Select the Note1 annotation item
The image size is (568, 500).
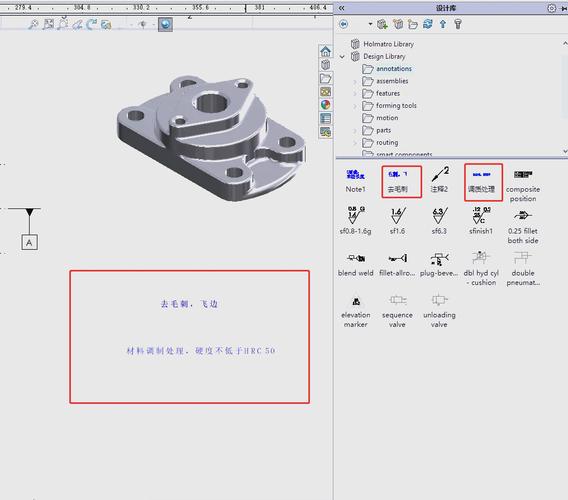click(x=355, y=181)
